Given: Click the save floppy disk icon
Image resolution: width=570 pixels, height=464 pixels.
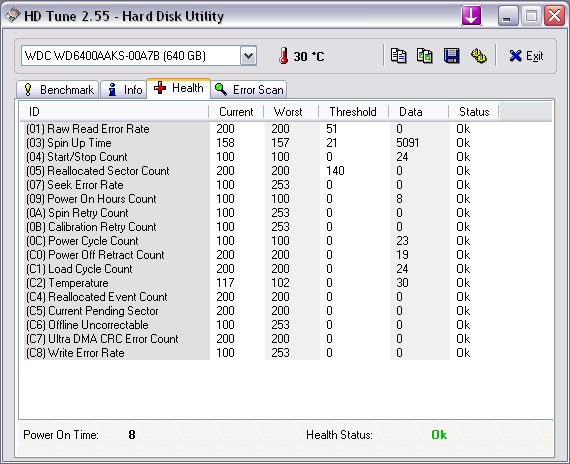Looking at the screenshot, I should 451,56.
